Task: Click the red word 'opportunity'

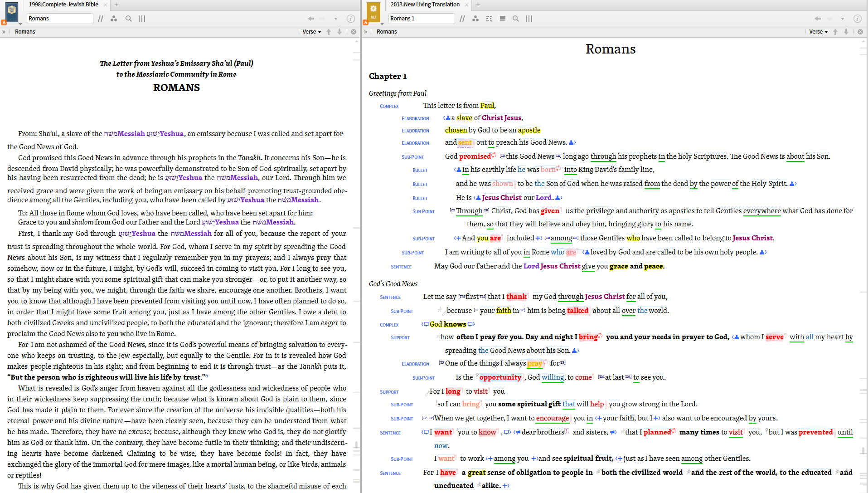Action: click(x=500, y=377)
